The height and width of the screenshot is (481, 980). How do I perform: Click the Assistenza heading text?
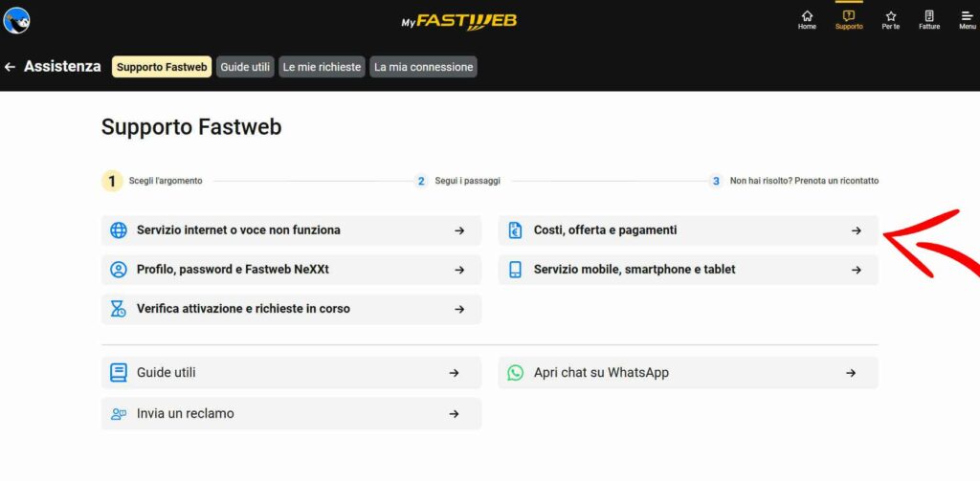click(62, 67)
